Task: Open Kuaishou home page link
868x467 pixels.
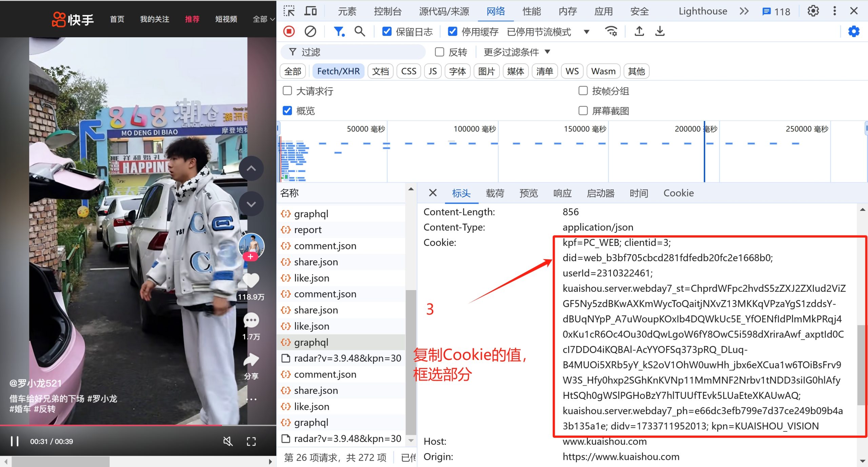Action: click(117, 19)
